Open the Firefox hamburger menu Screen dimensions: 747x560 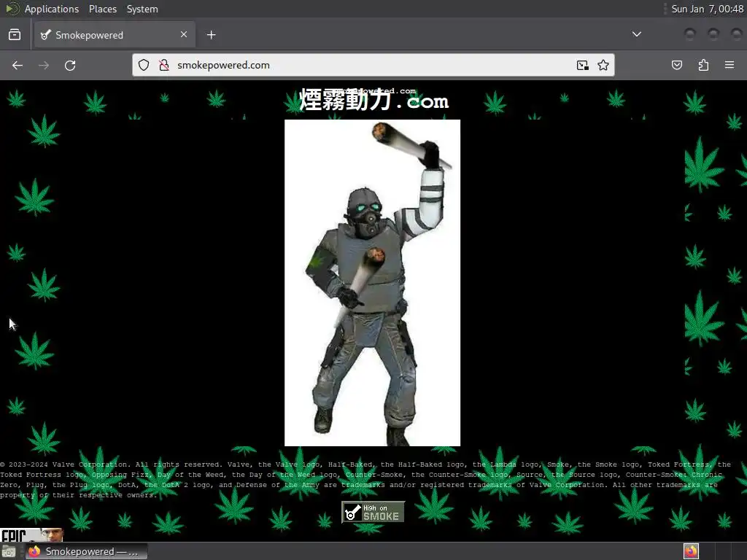click(729, 65)
